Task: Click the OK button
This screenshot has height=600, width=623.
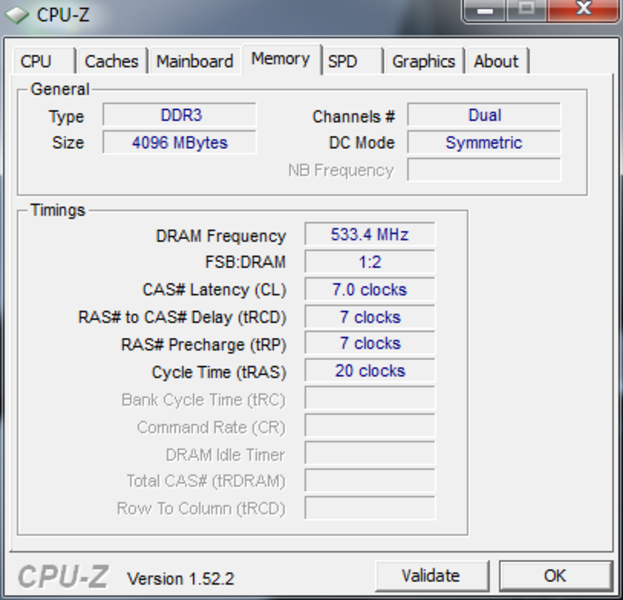Action: pyautogui.click(x=555, y=576)
